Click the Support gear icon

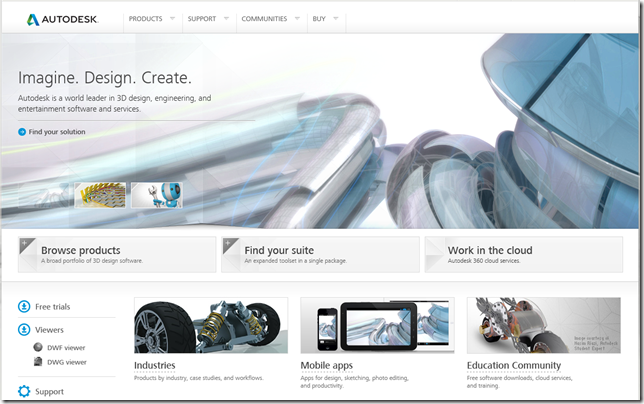tap(25, 391)
